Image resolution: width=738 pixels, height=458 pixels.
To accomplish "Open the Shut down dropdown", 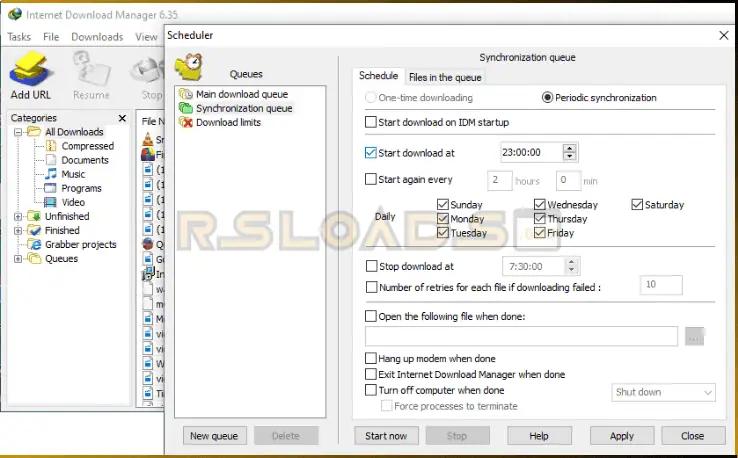I will click(x=664, y=392).
